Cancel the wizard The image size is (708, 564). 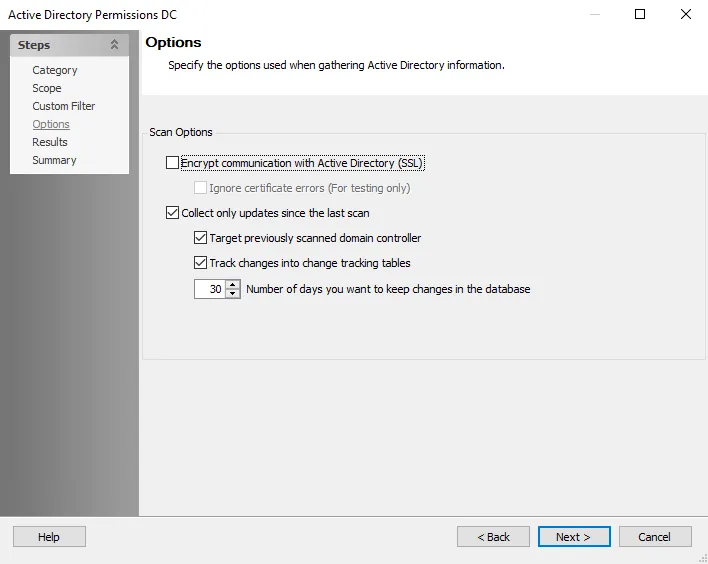coord(655,536)
